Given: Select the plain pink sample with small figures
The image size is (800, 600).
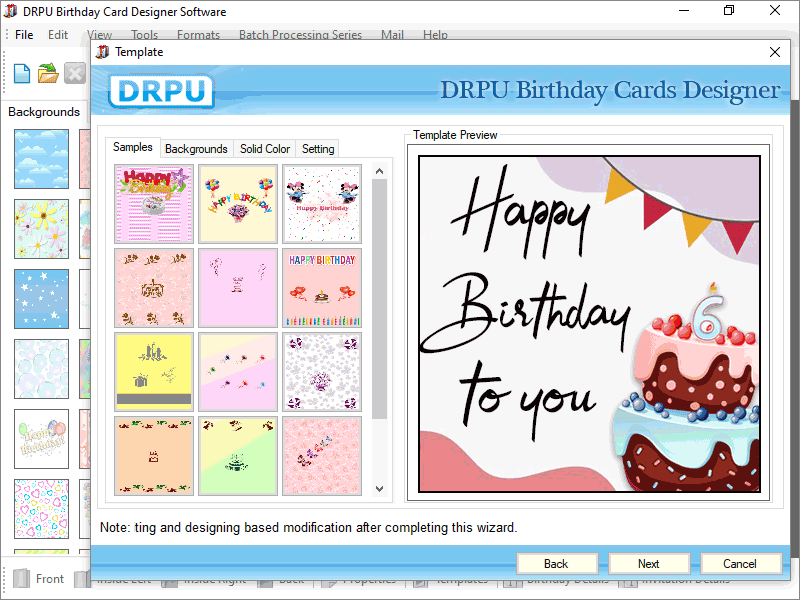Looking at the screenshot, I should coord(238,288).
